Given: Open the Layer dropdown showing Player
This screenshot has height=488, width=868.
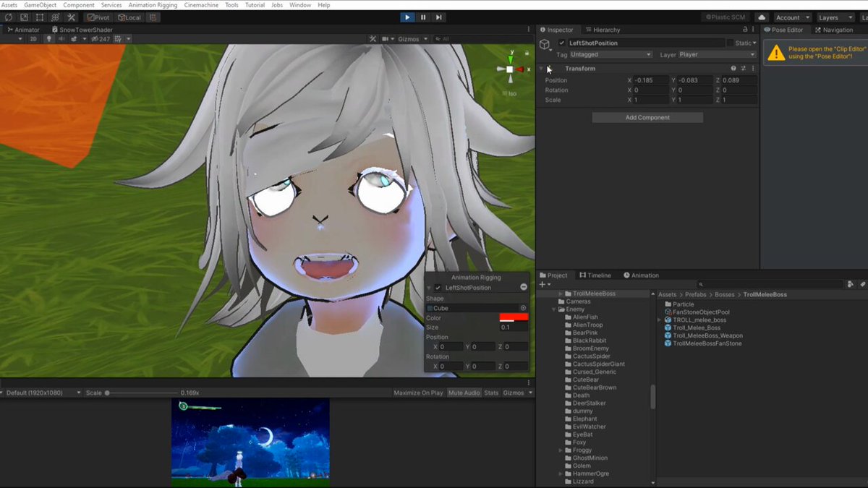Looking at the screenshot, I should (x=717, y=54).
